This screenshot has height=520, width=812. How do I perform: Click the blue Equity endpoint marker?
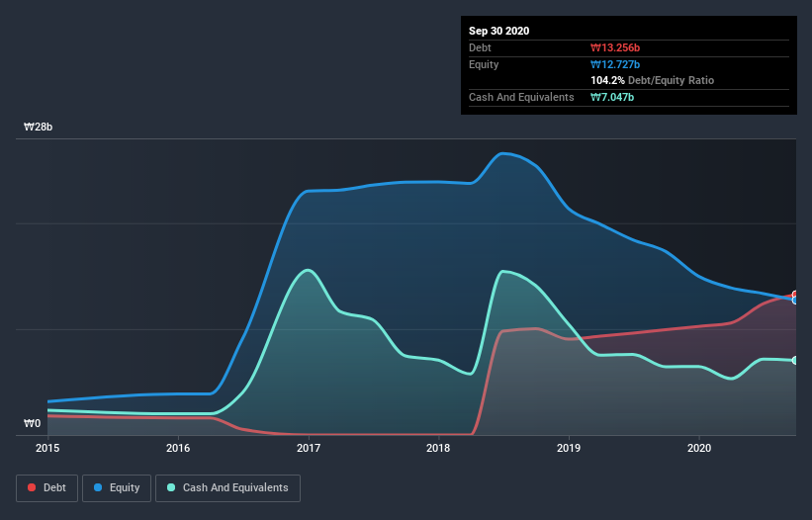coord(795,301)
